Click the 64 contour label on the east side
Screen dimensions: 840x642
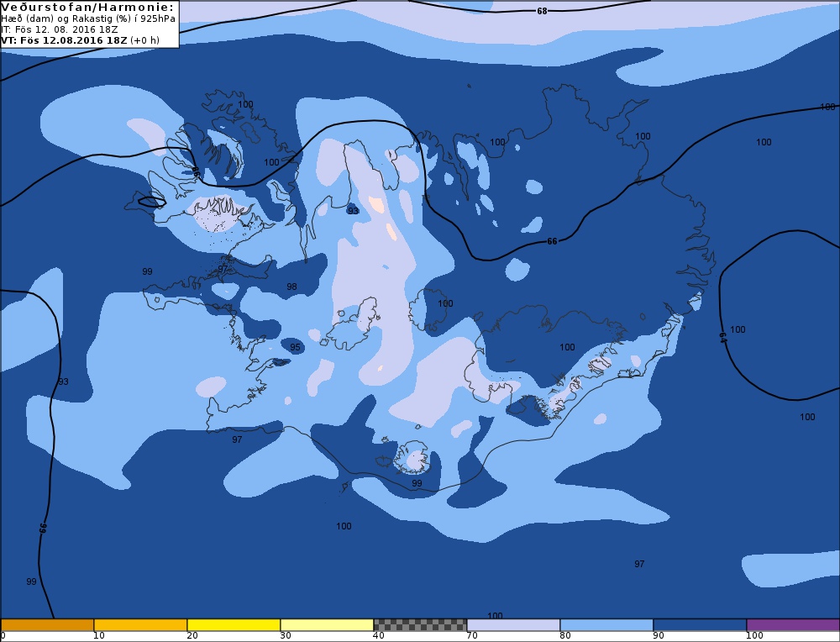(722, 338)
